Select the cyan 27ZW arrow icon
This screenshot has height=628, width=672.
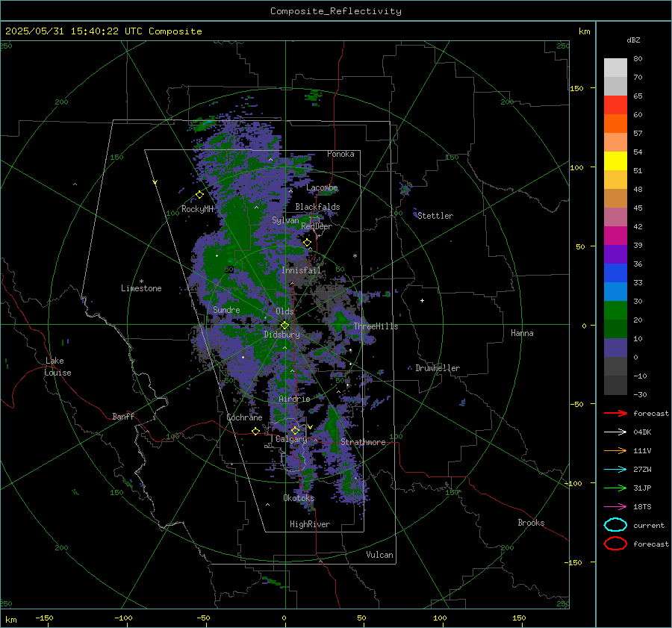615,470
